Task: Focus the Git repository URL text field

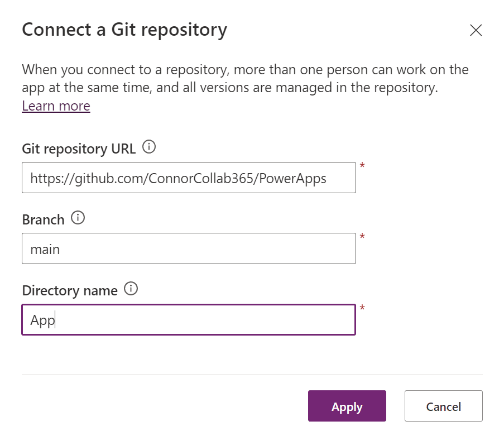Action: point(189,178)
